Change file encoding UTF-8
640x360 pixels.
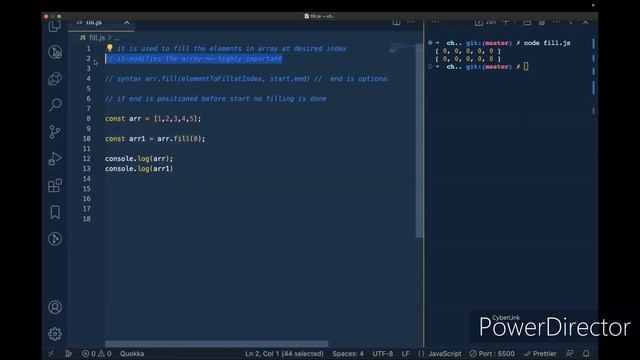click(x=382, y=353)
